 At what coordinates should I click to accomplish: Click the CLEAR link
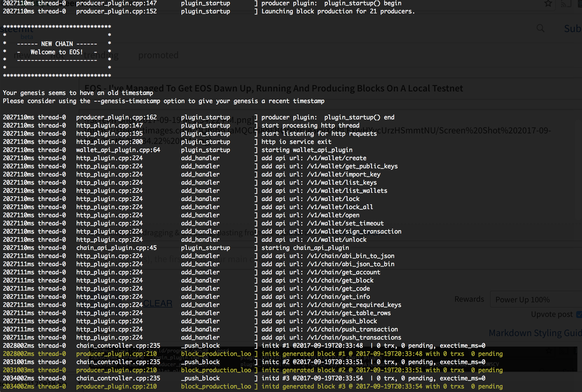pos(158,303)
